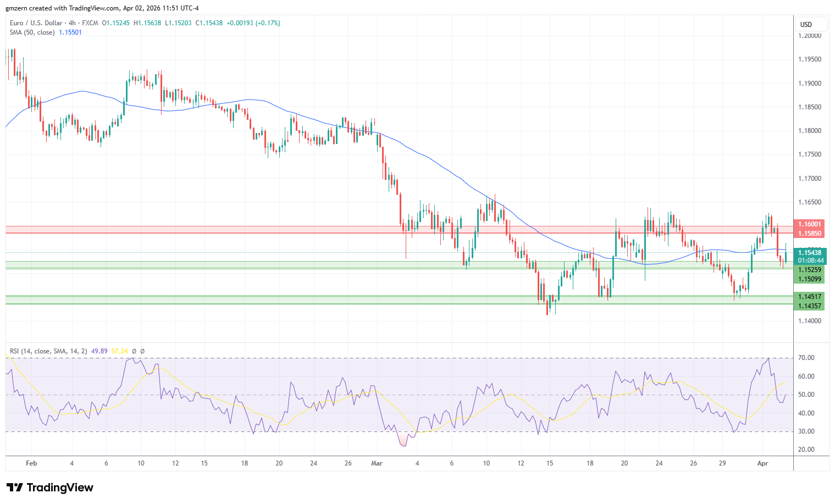
Task: Click the Feb label on time axis
Action: [31, 463]
